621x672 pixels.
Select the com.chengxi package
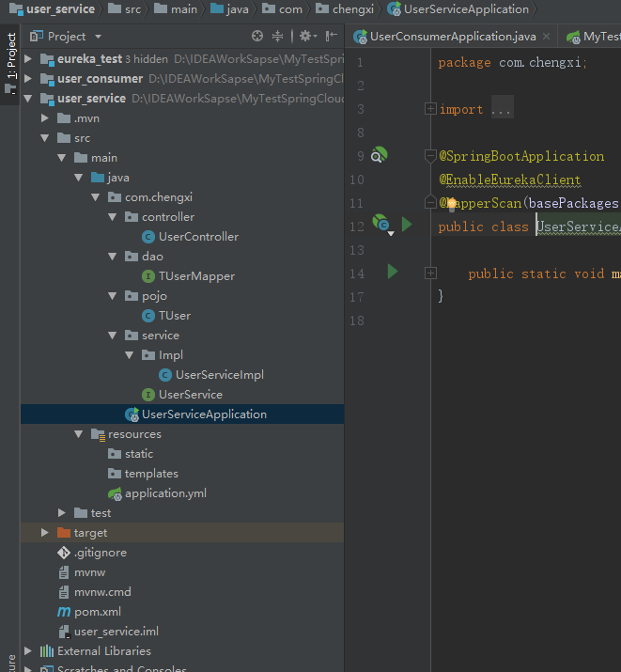[x=150, y=197]
